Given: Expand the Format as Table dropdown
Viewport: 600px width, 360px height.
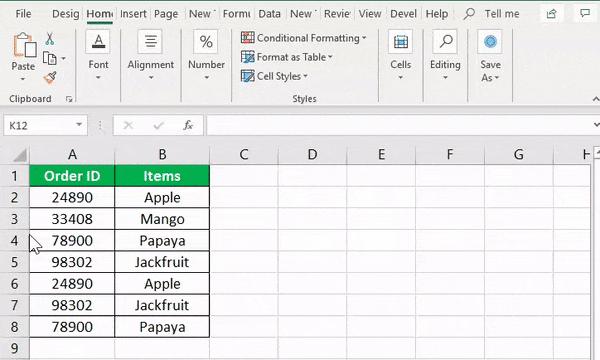Looking at the screenshot, I should pos(330,57).
